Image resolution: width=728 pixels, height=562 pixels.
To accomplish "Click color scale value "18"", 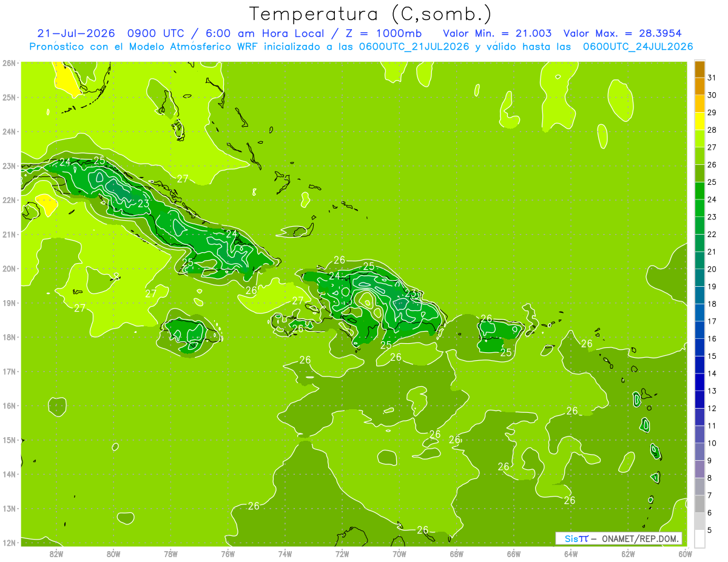I will (712, 304).
